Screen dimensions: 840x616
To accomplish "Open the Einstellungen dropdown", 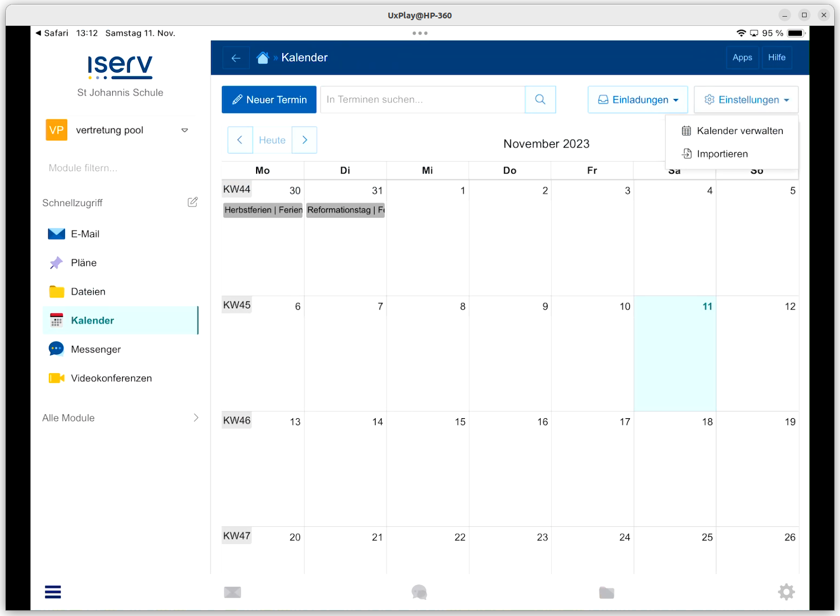I will click(746, 99).
